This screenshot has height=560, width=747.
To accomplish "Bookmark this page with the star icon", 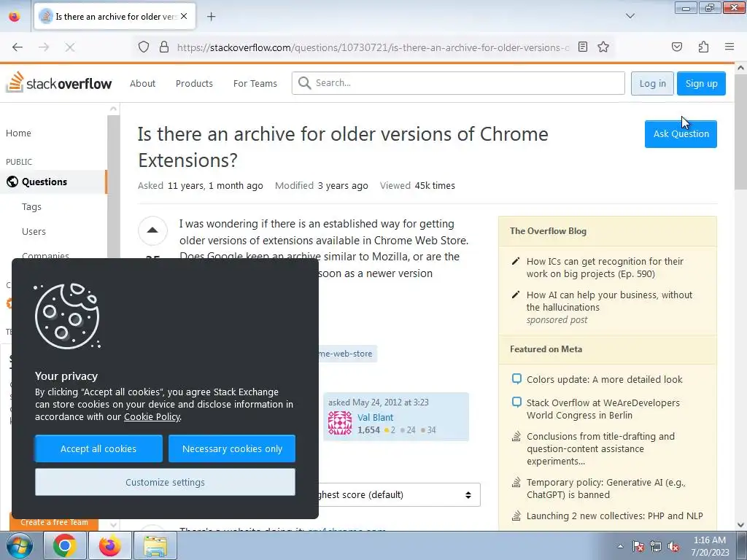I will point(603,47).
